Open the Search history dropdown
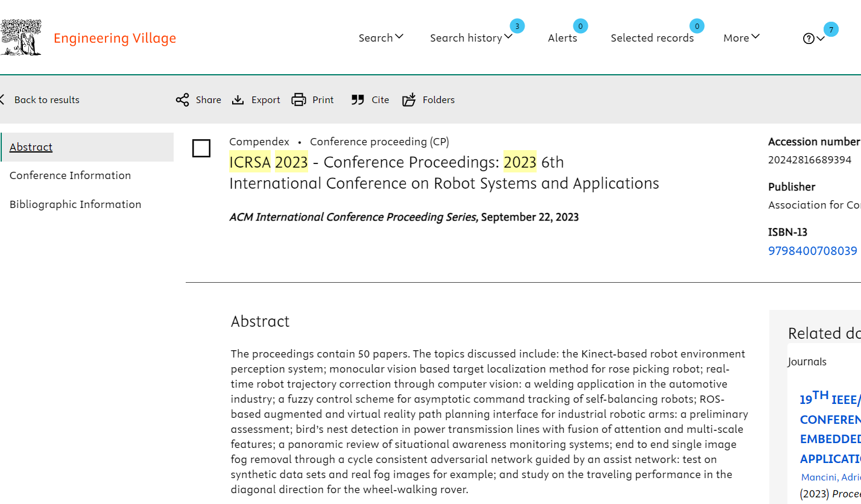 [471, 38]
